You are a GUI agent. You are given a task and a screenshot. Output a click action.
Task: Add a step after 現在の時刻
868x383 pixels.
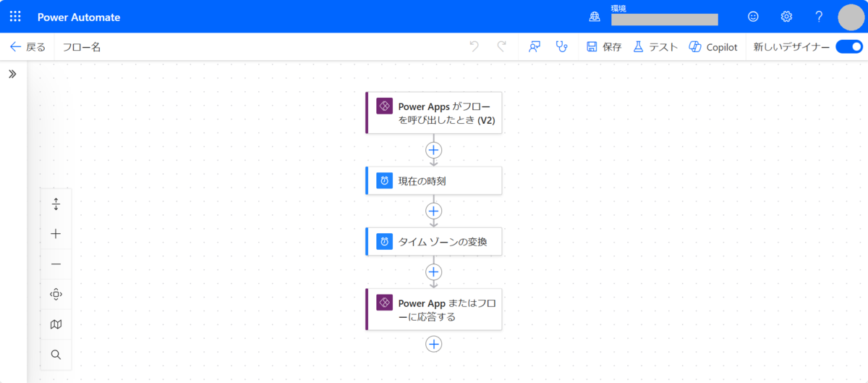433,211
